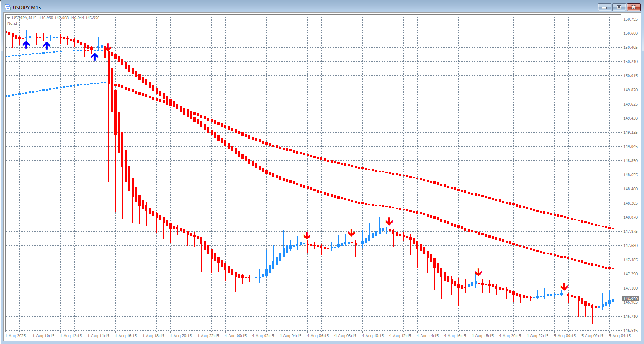
Task: Minimize the USDJPY,M15 chart window
Action: [x=605, y=7]
